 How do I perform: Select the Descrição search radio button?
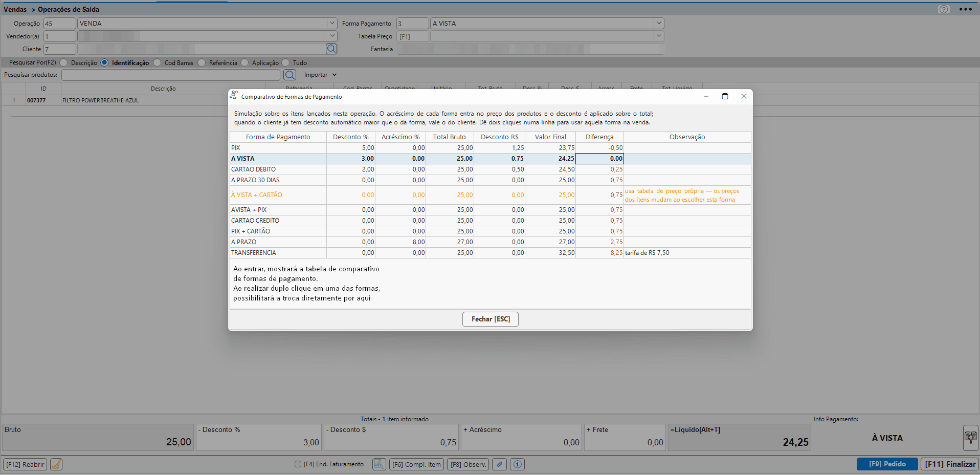[x=63, y=62]
